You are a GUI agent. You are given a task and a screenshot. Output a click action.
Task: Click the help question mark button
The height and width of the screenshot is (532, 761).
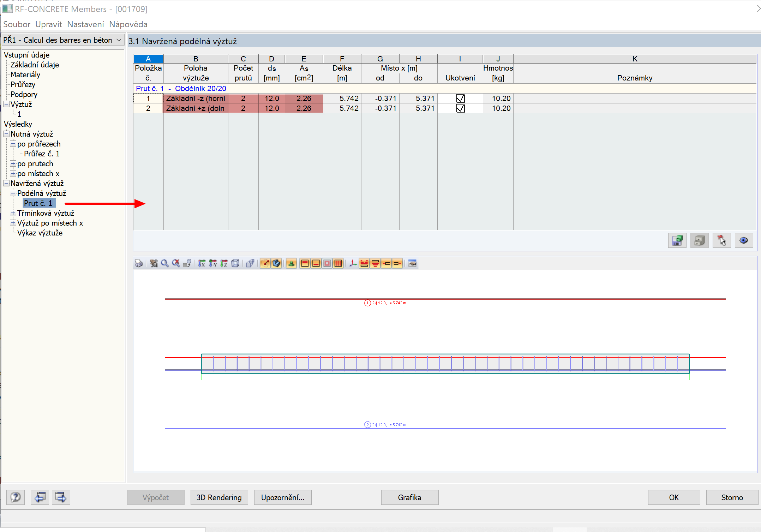tap(16, 497)
